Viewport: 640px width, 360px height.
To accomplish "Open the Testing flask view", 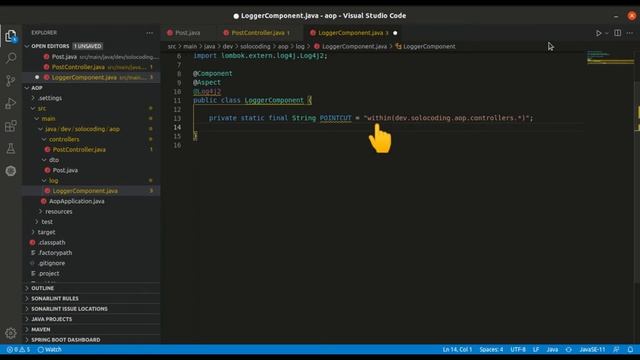I will (x=11, y=149).
